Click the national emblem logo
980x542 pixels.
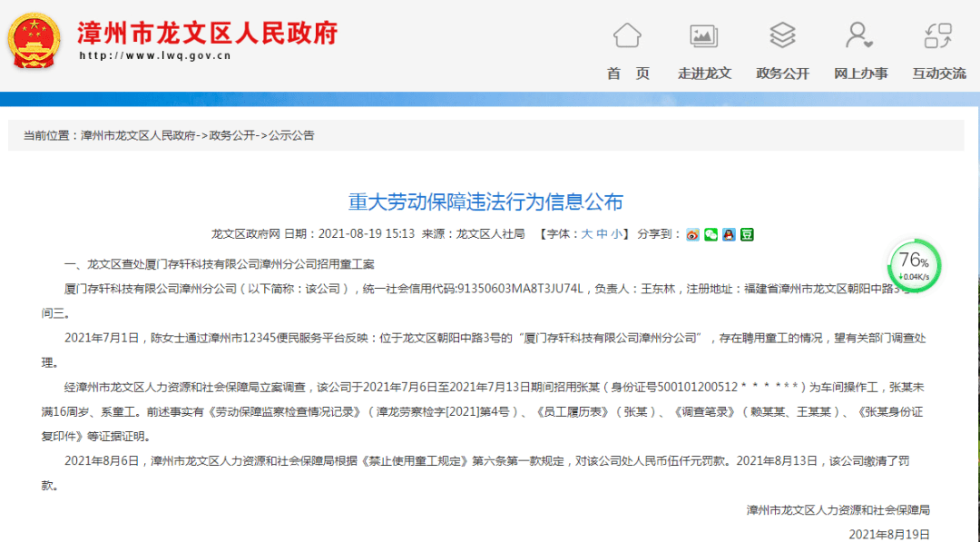34,41
